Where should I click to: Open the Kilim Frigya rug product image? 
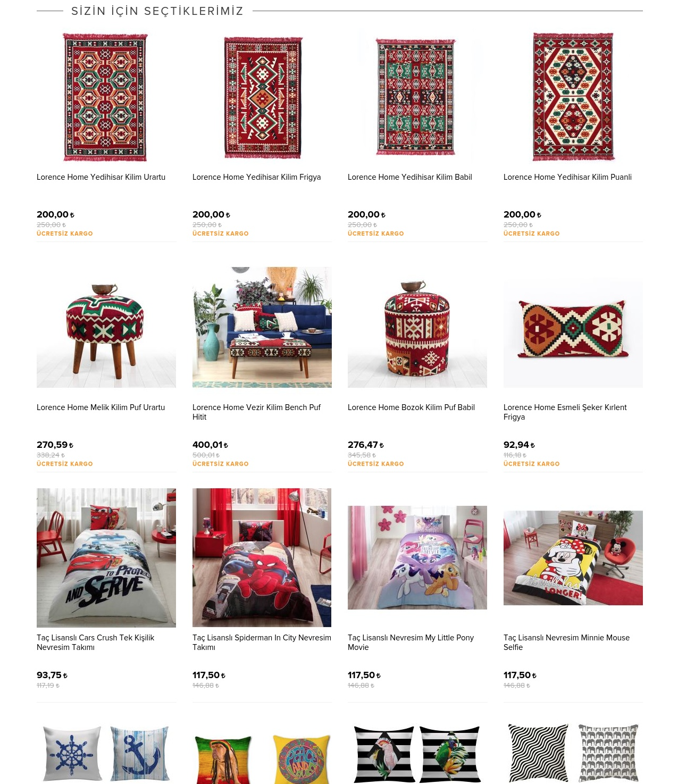pyautogui.click(x=263, y=97)
